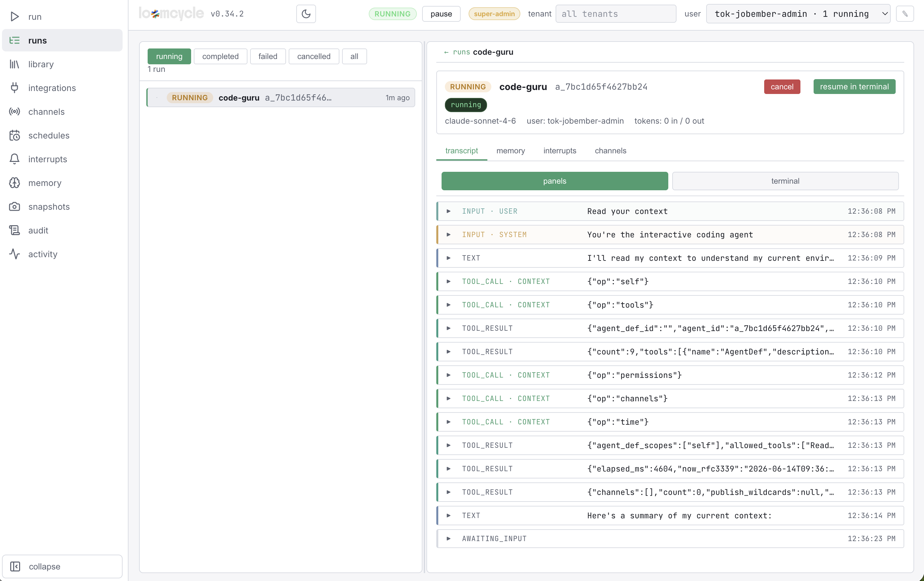Open the run page from sidebar play icon

14,16
